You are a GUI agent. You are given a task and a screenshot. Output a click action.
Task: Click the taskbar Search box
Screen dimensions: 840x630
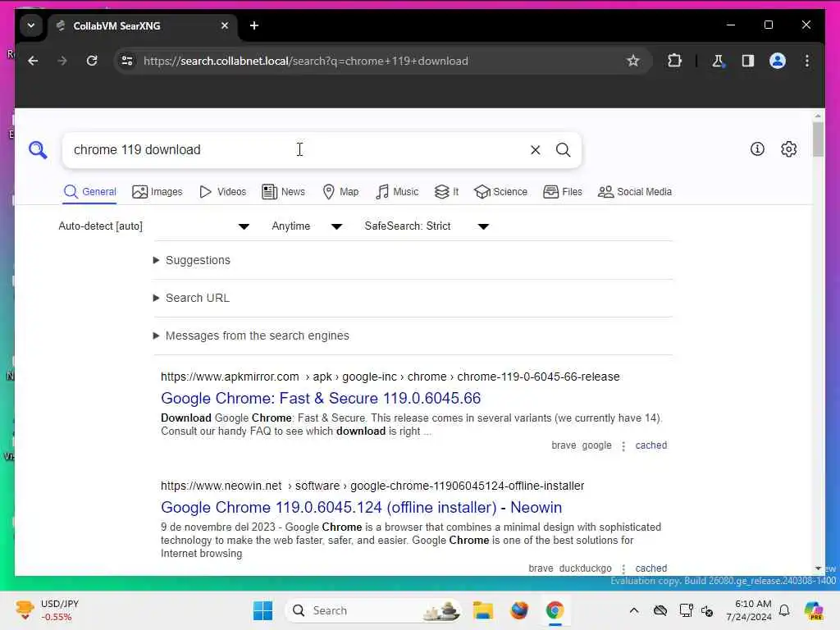[373, 610]
